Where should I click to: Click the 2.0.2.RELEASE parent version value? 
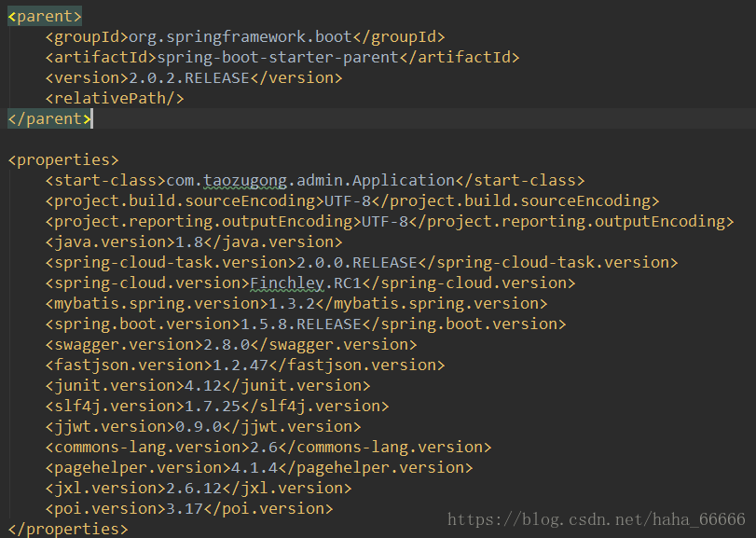(x=189, y=78)
